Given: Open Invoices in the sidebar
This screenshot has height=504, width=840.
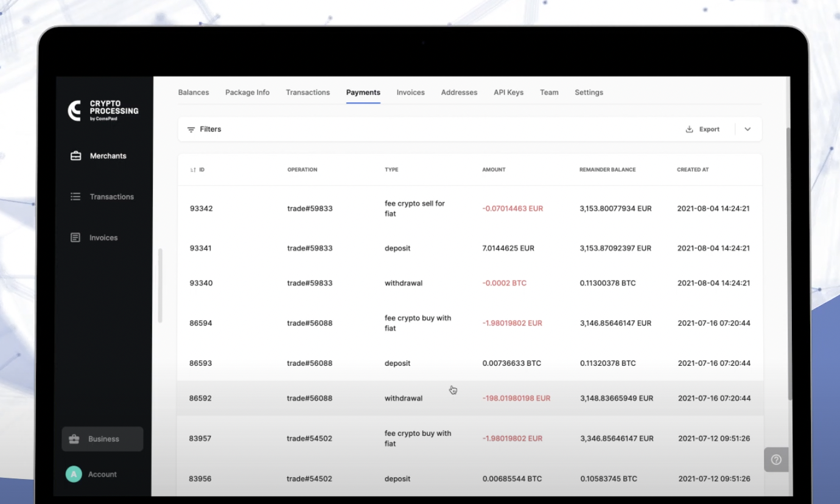Looking at the screenshot, I should (x=103, y=237).
